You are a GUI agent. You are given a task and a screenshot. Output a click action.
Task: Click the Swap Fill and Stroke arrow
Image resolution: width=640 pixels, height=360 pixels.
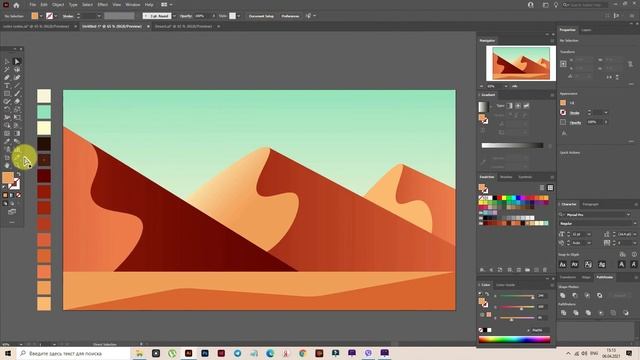pyautogui.click(x=18, y=174)
